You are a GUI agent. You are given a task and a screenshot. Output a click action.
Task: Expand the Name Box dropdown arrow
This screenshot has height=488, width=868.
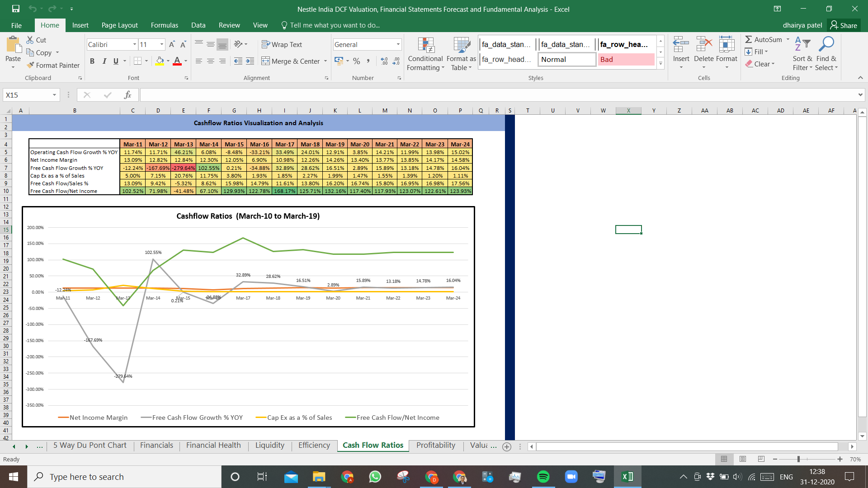[54, 95]
